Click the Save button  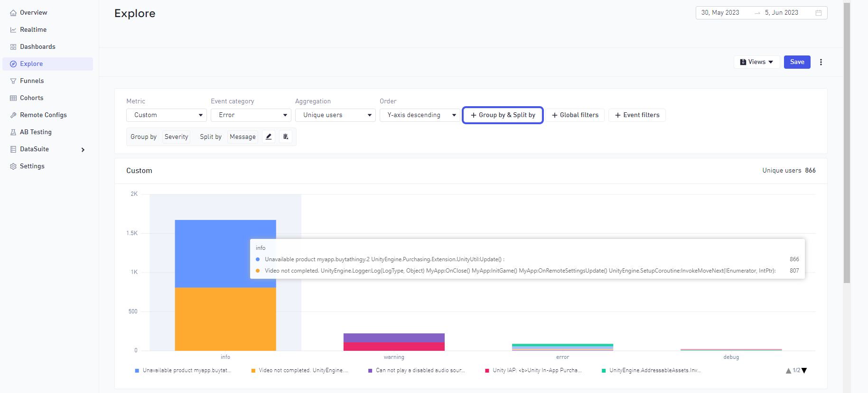coord(797,62)
